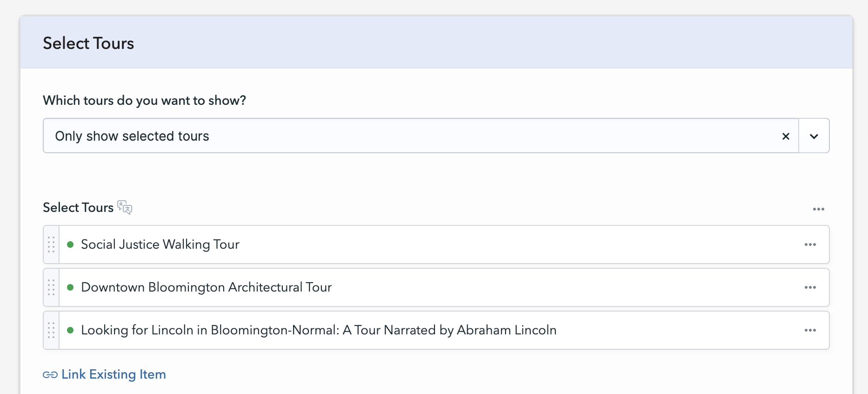Expand the tour display dropdown chevron
Screen dimensions: 868x394
(x=814, y=136)
